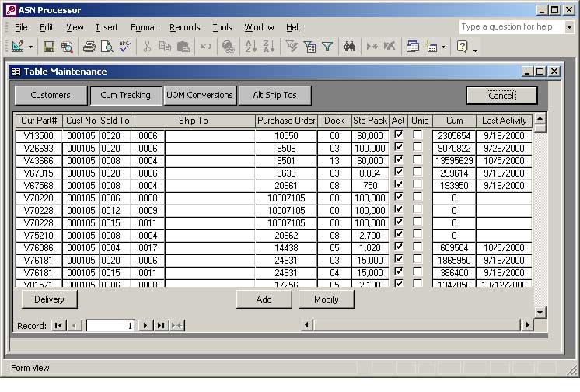This screenshot has height=392, width=580.
Task: Open the Insert menu
Action: pos(107,27)
